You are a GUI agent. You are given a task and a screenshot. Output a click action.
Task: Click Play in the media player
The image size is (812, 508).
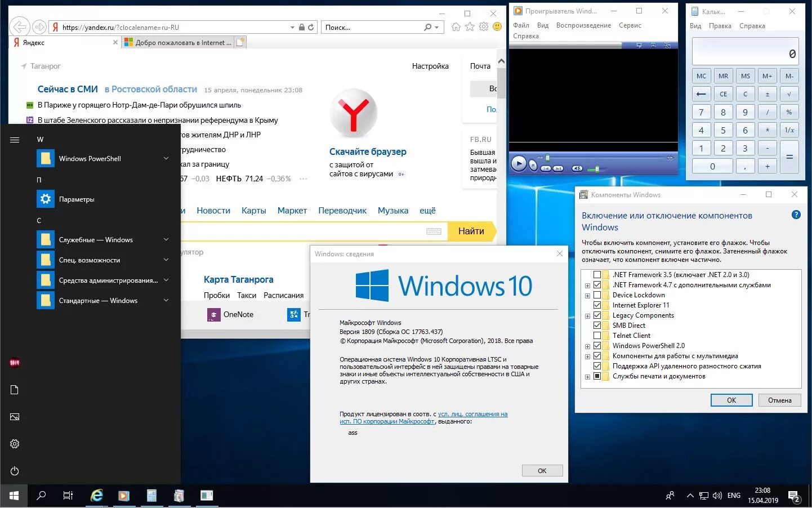click(519, 164)
